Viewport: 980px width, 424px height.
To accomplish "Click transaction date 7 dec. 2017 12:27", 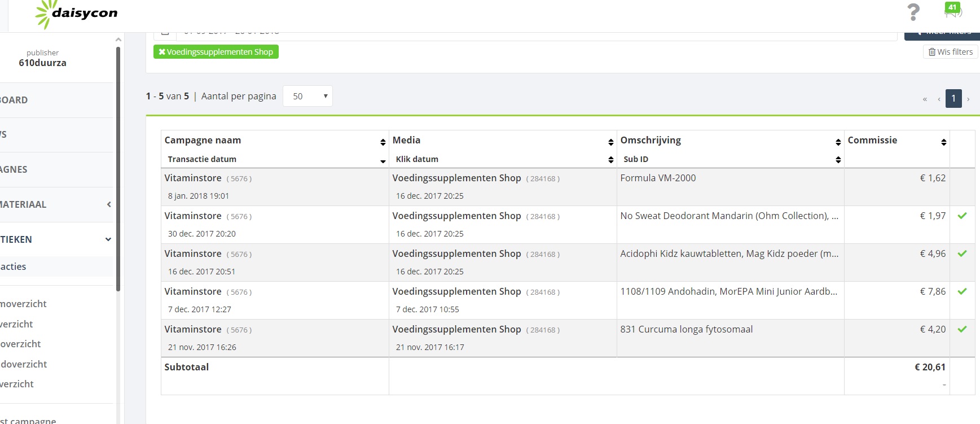I will pyautogui.click(x=200, y=309).
